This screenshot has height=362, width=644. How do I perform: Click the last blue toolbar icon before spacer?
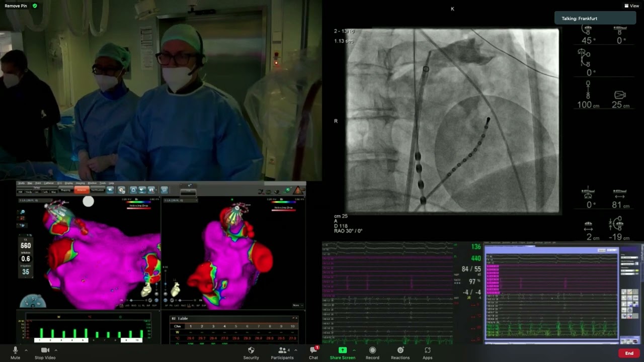[x=165, y=190]
